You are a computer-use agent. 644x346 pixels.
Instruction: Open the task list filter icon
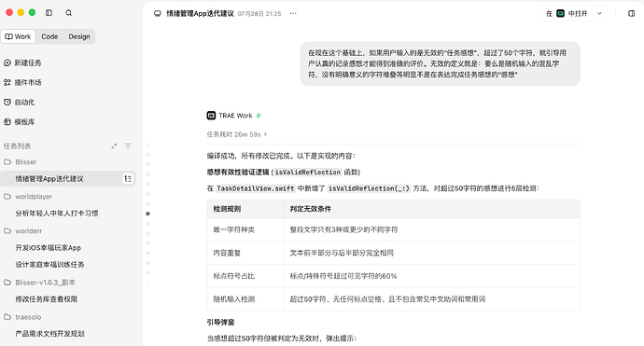128,146
